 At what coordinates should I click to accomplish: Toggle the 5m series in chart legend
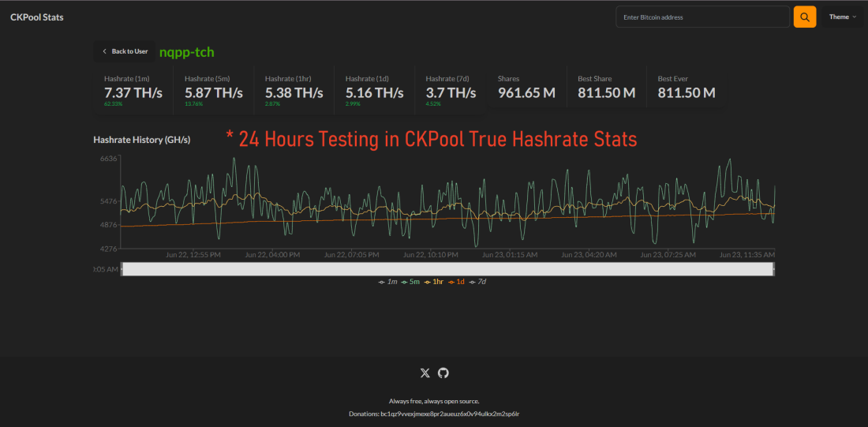(410, 281)
